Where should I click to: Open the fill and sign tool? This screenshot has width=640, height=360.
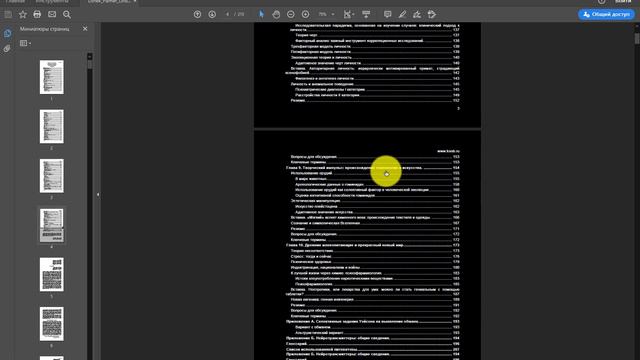click(417, 14)
